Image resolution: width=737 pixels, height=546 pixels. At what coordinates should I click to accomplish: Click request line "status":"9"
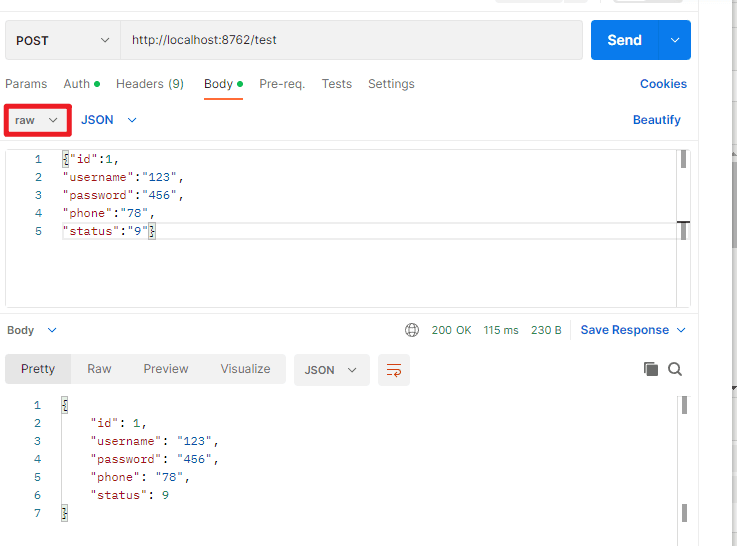(109, 231)
